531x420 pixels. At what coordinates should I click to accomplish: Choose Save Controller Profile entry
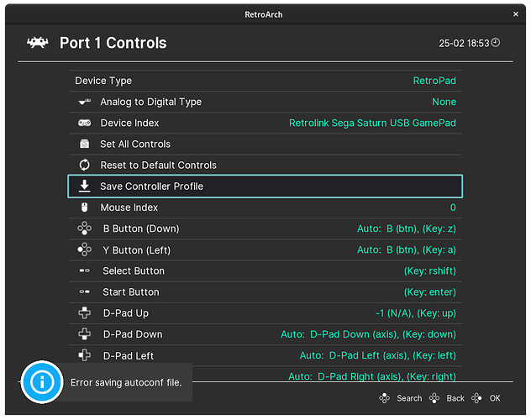[x=151, y=186]
